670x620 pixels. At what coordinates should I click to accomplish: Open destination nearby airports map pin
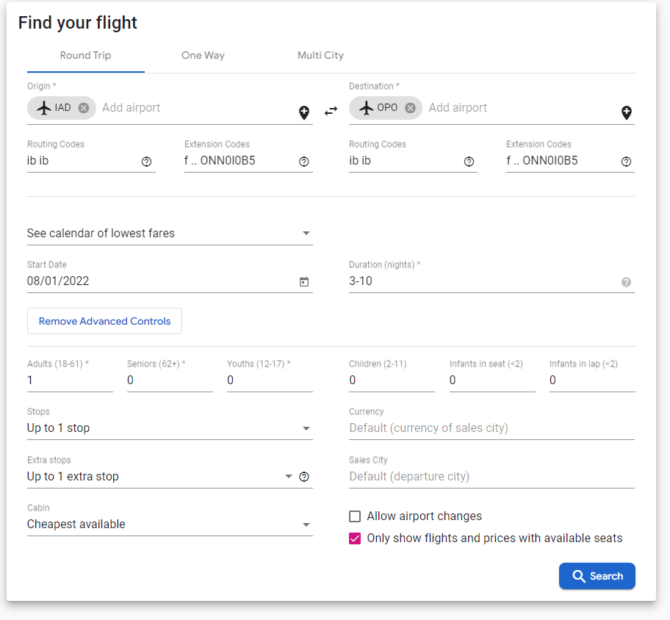pyautogui.click(x=626, y=113)
